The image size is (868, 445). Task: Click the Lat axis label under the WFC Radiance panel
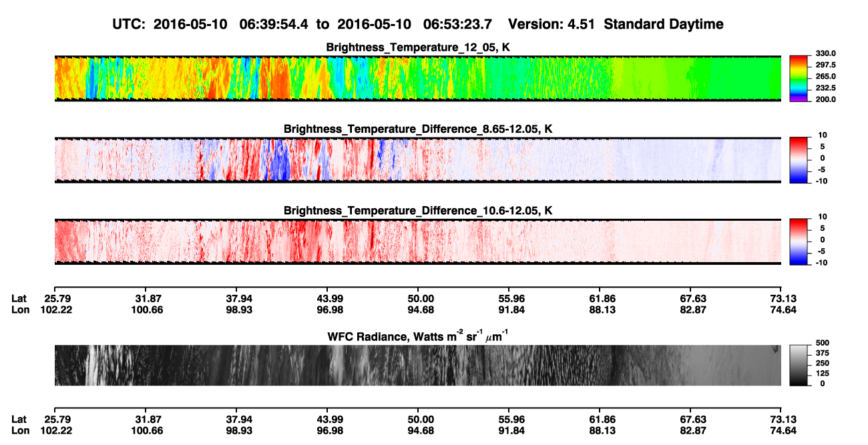19,419
